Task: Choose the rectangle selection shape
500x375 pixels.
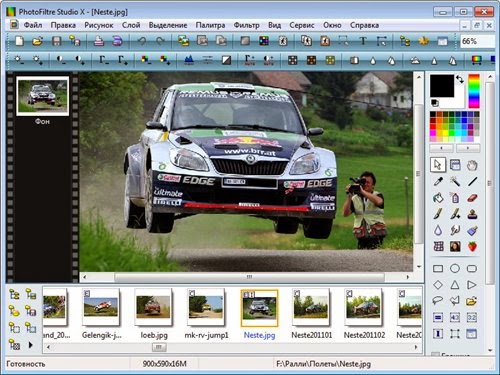Action: 438,269
